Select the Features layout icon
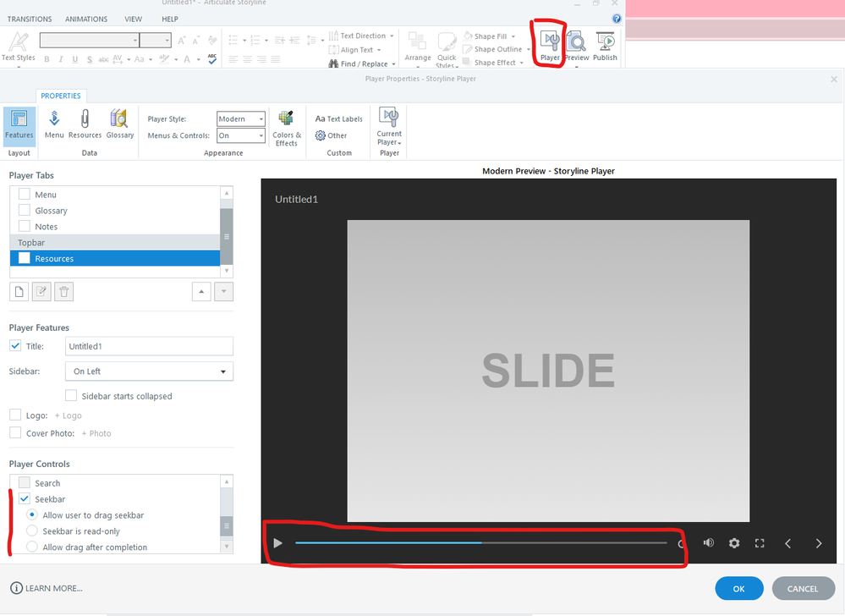845x616 pixels. click(19, 124)
